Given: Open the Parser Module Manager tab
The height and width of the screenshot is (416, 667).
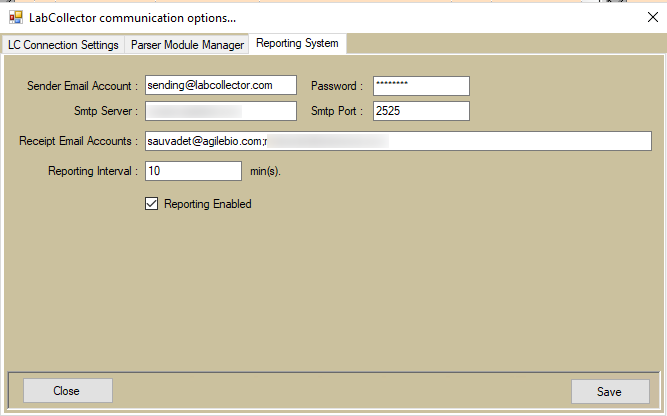Looking at the screenshot, I should click(x=187, y=45).
